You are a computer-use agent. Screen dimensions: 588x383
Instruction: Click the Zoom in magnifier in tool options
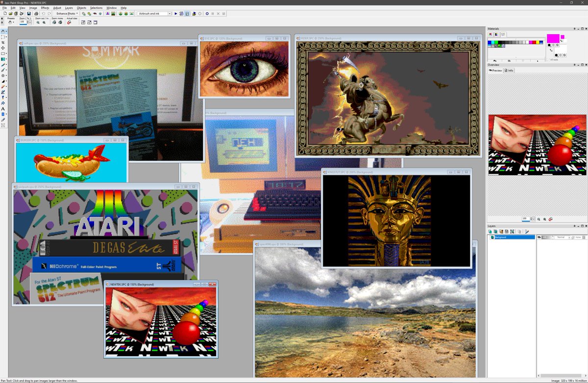tap(44, 23)
